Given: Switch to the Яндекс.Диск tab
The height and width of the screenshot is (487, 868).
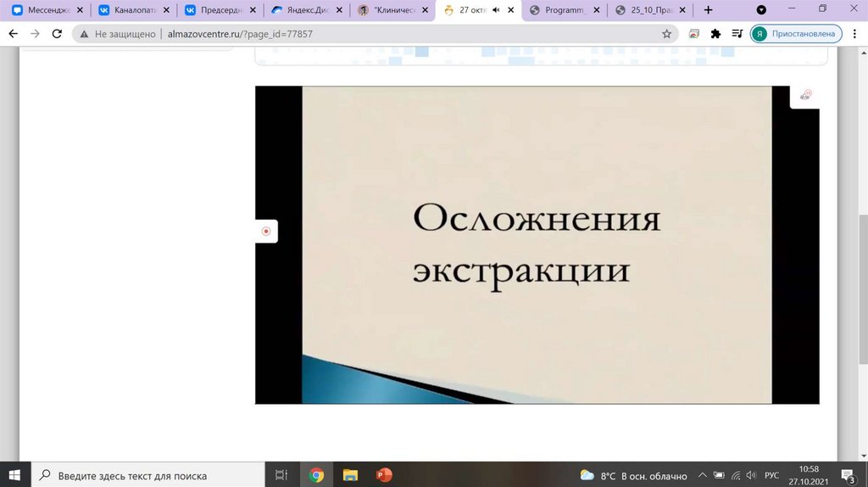Looking at the screenshot, I should tap(301, 10).
